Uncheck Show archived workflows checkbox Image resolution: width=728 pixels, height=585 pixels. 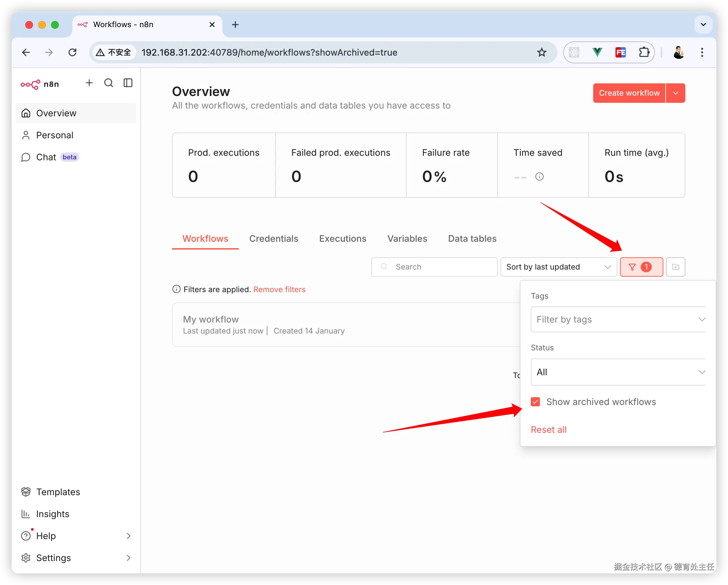coord(535,402)
